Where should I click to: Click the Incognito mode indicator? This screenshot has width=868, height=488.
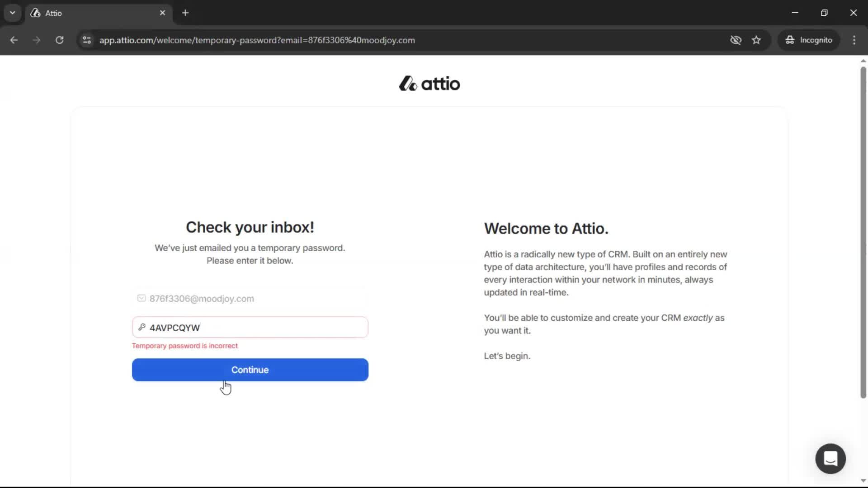coord(809,40)
